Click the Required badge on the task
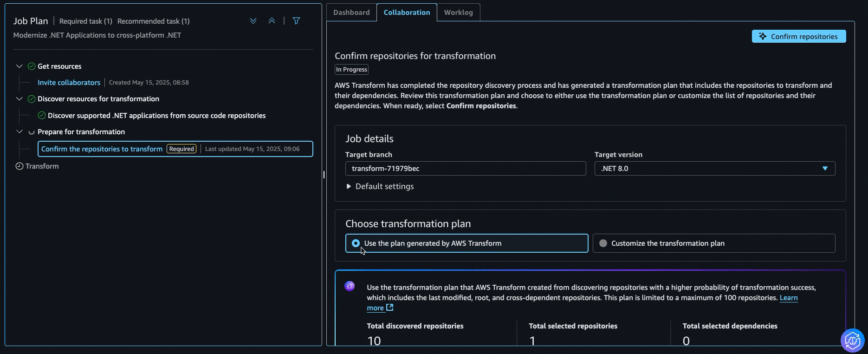868x354 pixels. 181,149
